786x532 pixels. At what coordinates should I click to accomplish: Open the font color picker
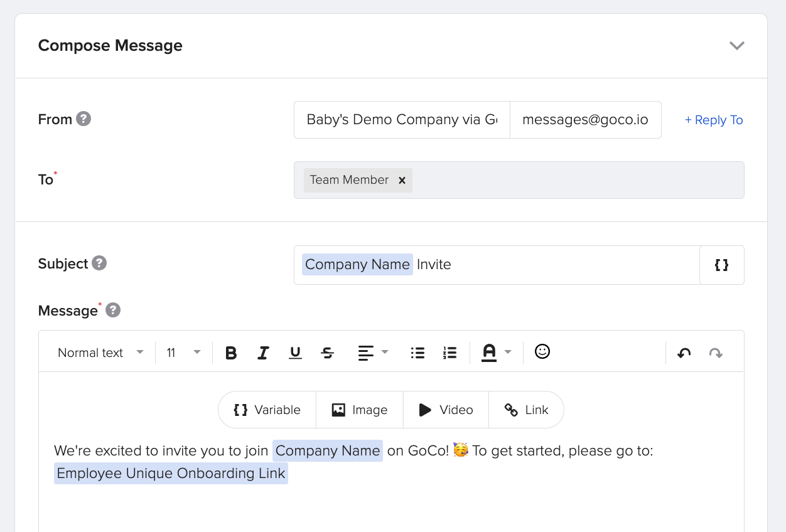[x=496, y=352]
